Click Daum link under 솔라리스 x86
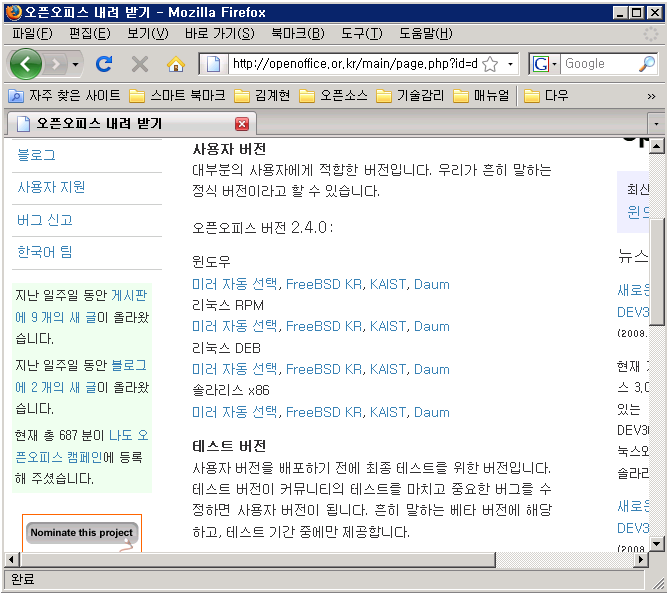The height and width of the screenshot is (594, 668). (432, 412)
